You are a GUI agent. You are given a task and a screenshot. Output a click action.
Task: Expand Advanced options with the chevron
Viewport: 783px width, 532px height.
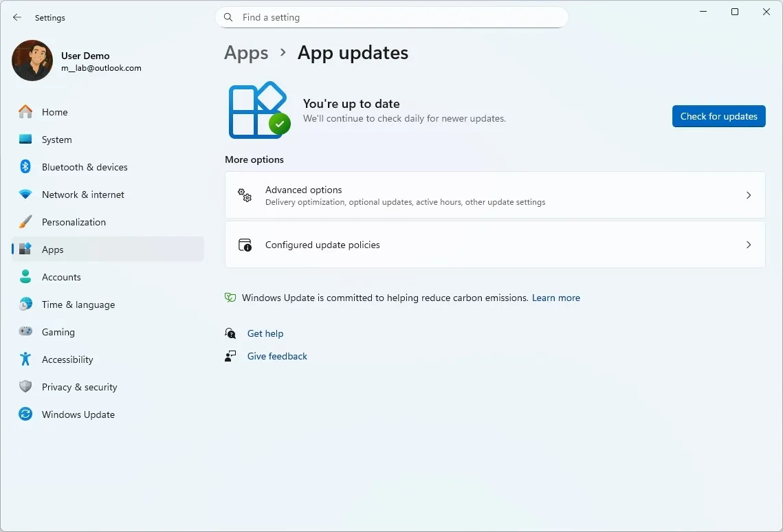pyautogui.click(x=749, y=195)
